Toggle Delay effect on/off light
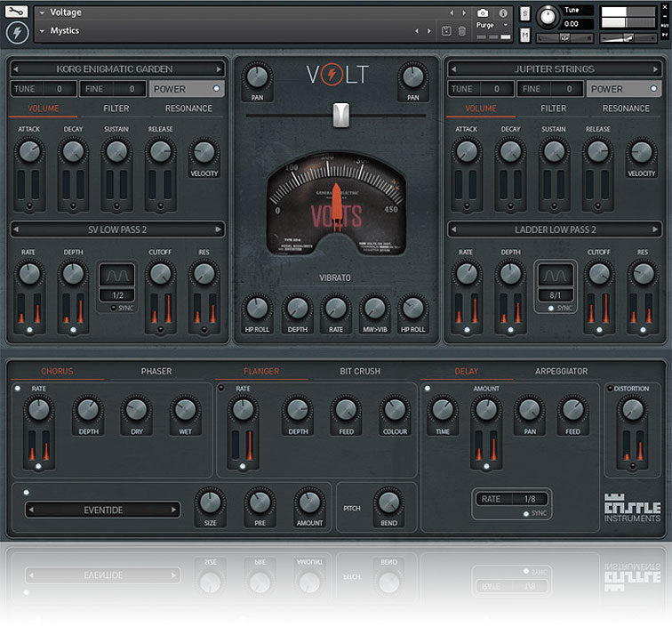This screenshot has height=627, width=672. pos(428,389)
